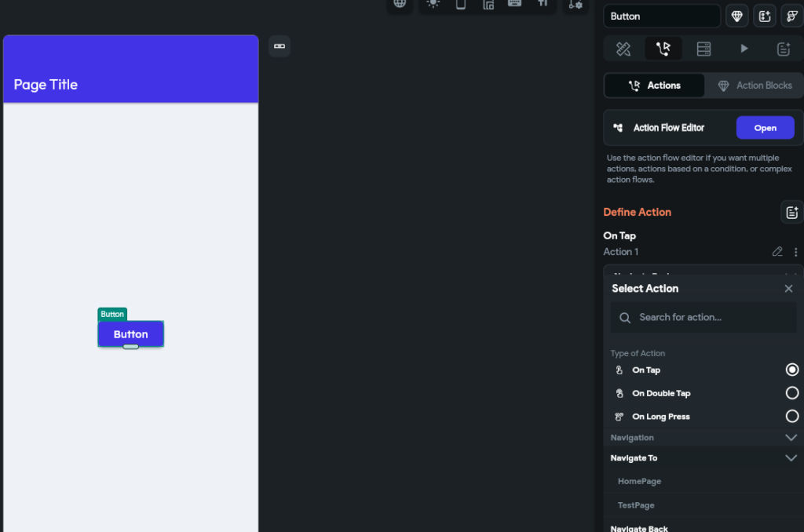Screen dimensions: 804x532
Task: Click the globe language icon in the top toolbar
Action: (x=400, y=4)
